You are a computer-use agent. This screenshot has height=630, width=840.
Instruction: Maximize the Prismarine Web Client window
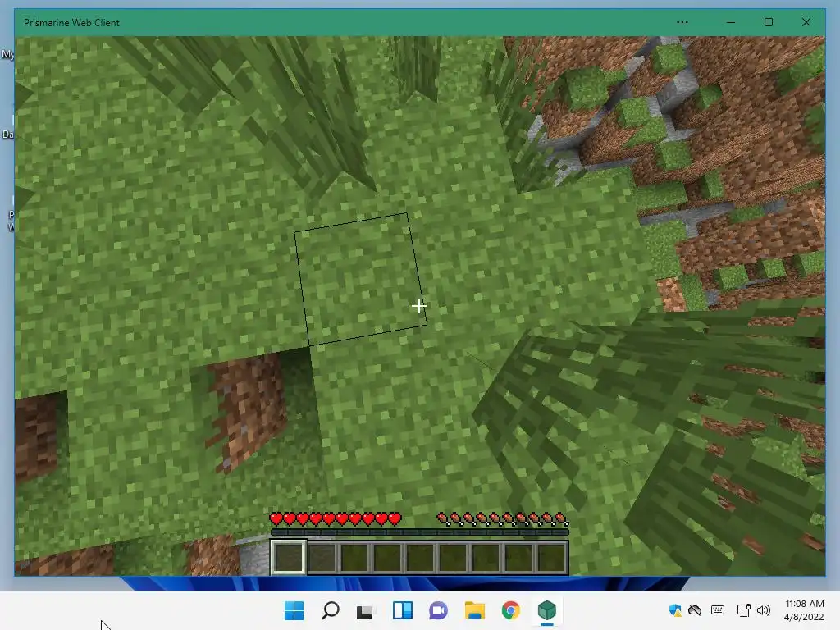[x=768, y=22]
